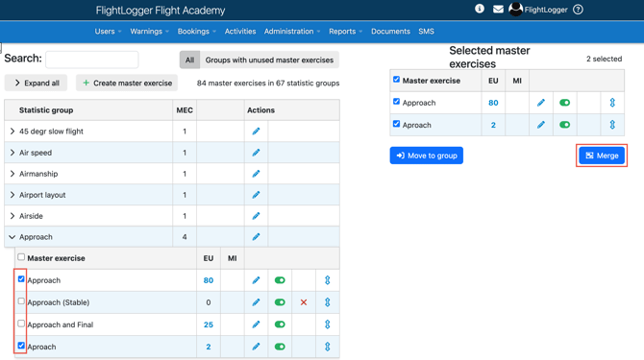Edit the Airmanship group with pencil icon
This screenshot has width=644, height=360.
coord(256,174)
